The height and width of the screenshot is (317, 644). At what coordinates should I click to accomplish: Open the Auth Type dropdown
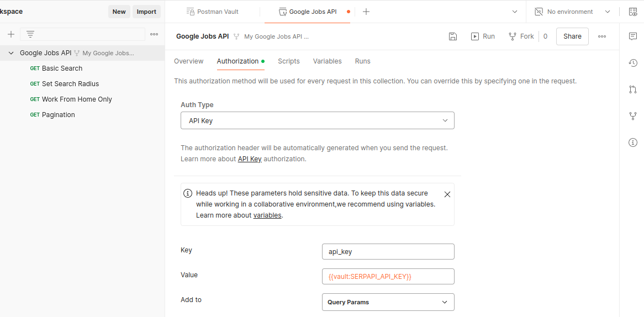317,120
